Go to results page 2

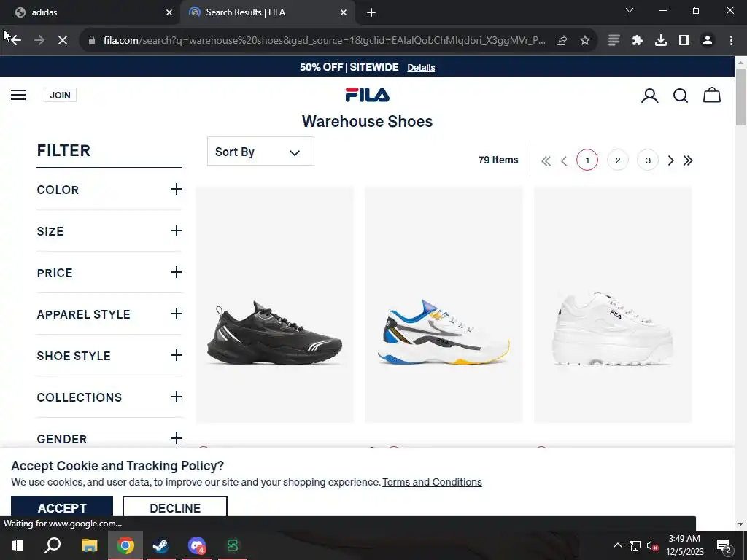tap(617, 160)
